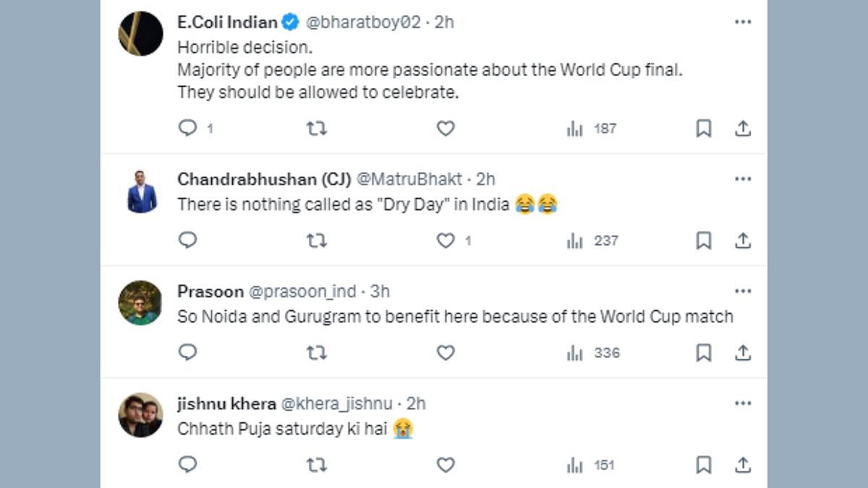Bookmark E.Coli Indian's tweet
Image resolution: width=868 pixels, height=488 pixels.
coord(703,129)
